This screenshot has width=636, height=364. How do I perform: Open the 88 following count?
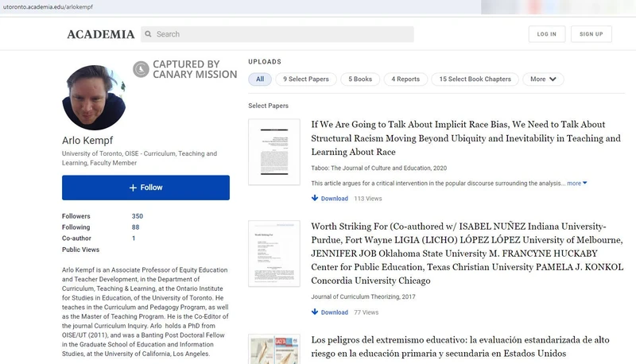[x=135, y=227]
